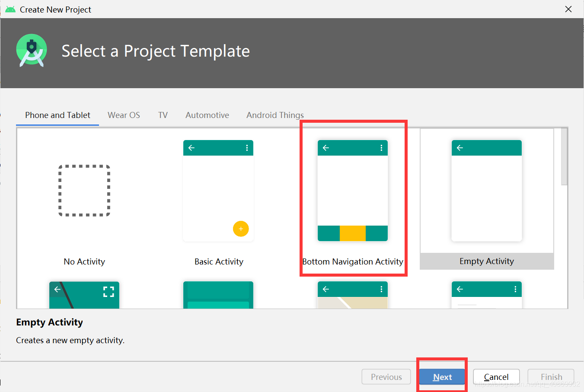Image resolution: width=584 pixels, height=392 pixels.
Task: Click the 'Creates a new empty activity.' text
Action: [x=70, y=341]
